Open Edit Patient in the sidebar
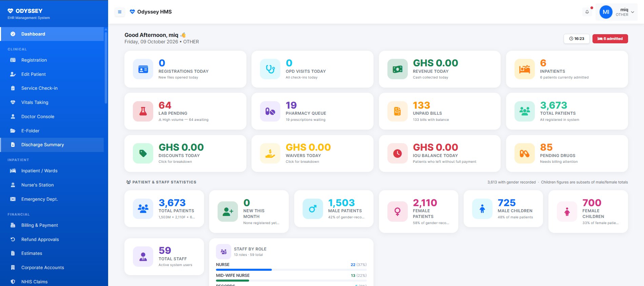 point(52,74)
